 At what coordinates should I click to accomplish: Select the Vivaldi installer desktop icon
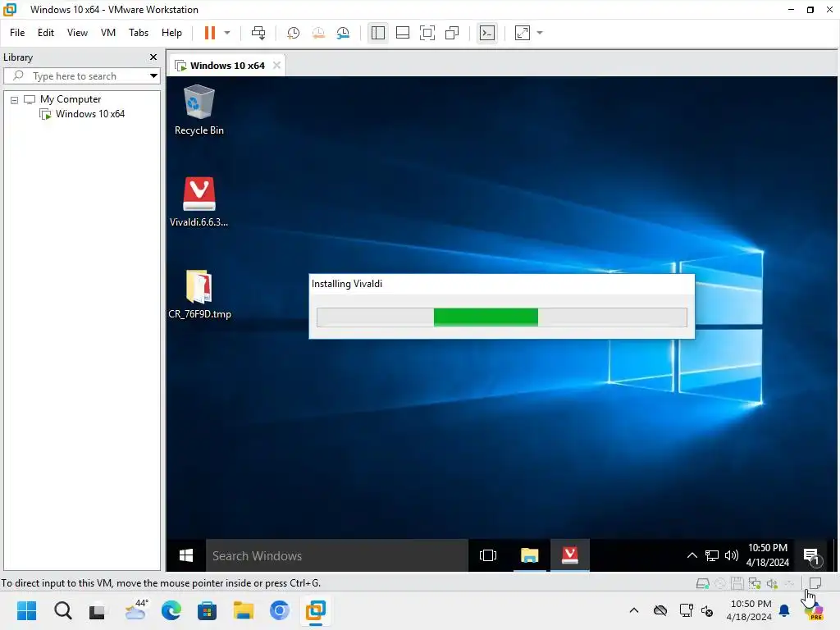point(199,202)
